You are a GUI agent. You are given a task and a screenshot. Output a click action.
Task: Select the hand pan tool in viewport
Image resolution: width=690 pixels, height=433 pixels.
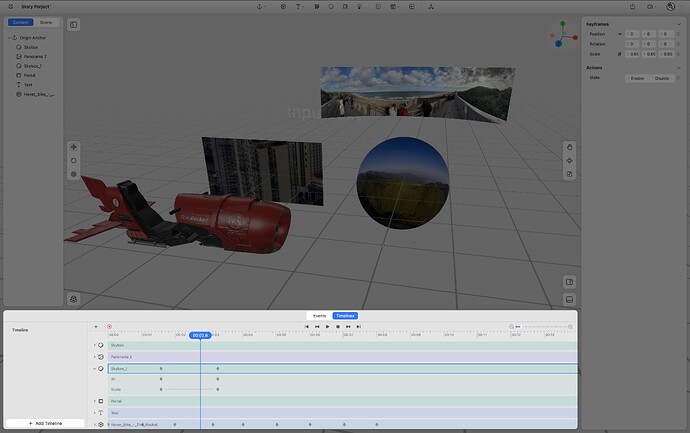coord(569,147)
